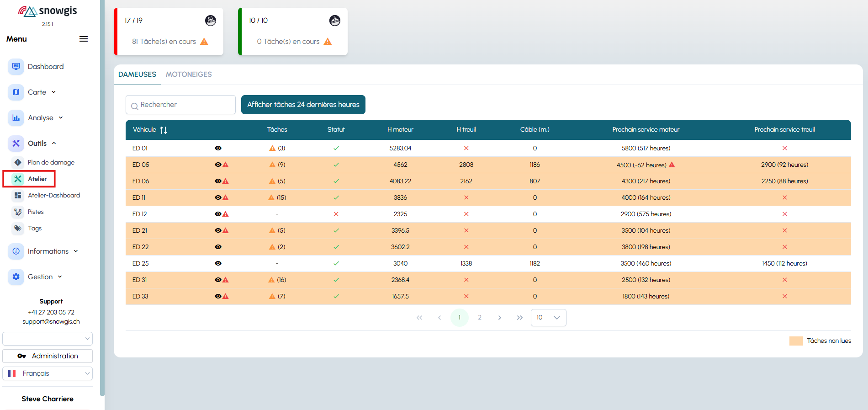Screen dimensions: 868x410
Task: Open the Français language dropdown
Action: (x=48, y=373)
